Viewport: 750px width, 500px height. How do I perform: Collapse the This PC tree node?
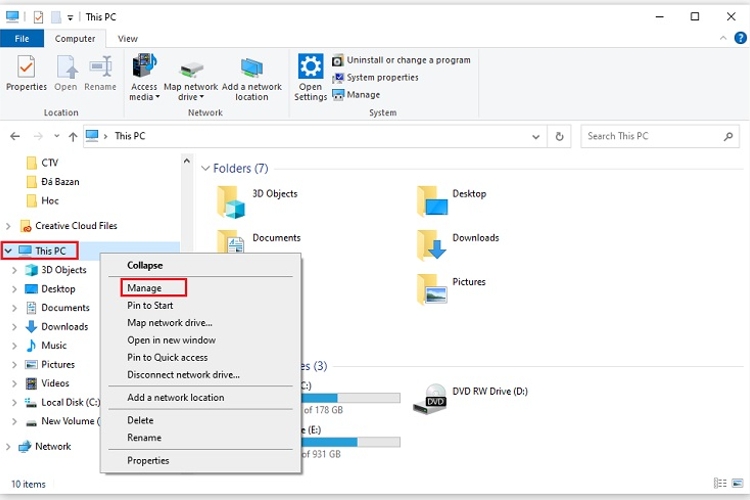pos(8,251)
